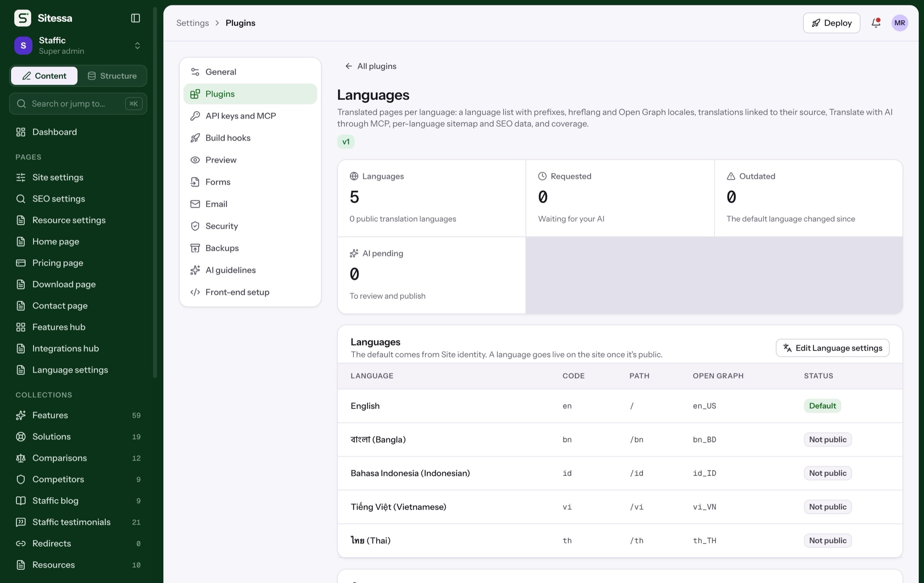
Task: Click the AI pending stat card
Action: point(432,275)
